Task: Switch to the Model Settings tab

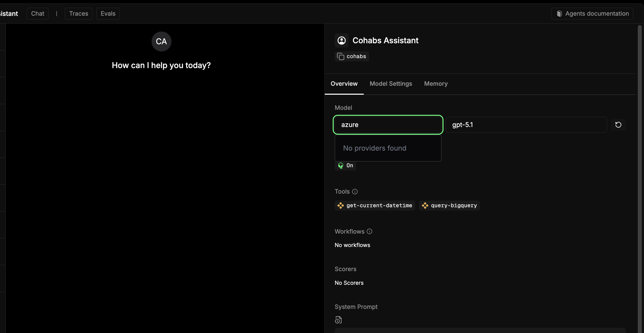Action: 391,84
